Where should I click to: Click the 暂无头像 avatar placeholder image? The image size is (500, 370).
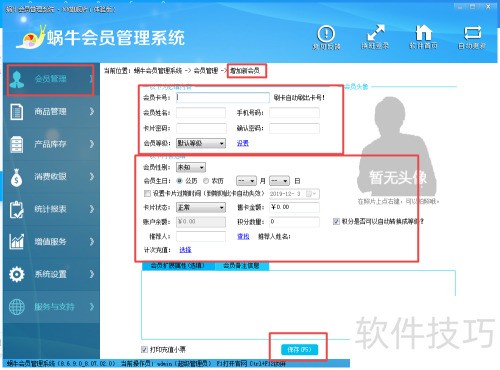coord(398,147)
